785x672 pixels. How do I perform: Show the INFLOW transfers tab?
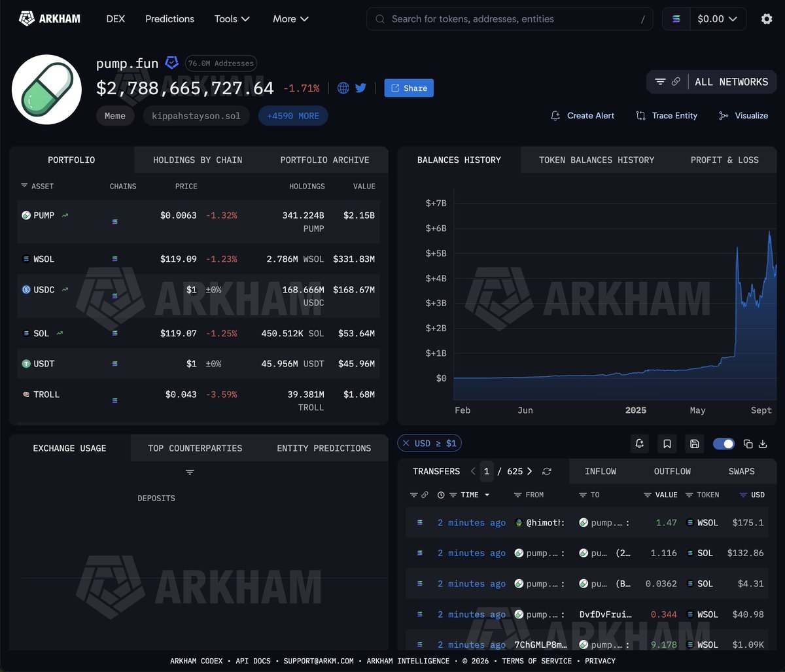pyautogui.click(x=601, y=471)
